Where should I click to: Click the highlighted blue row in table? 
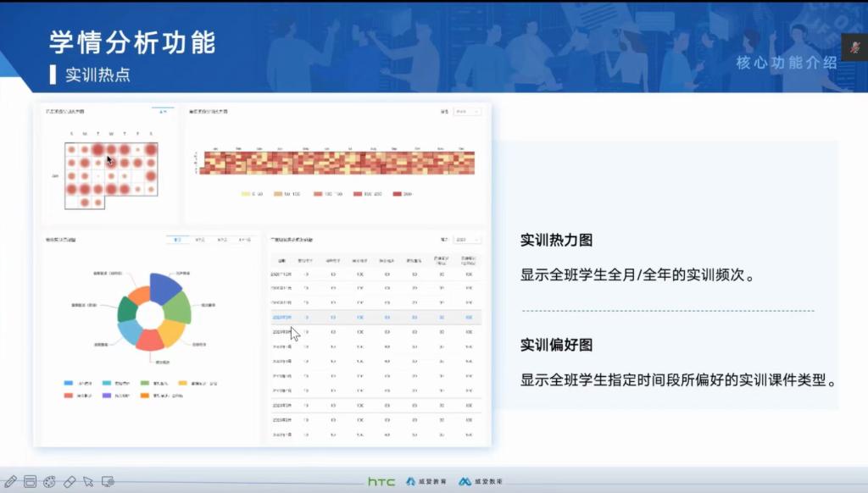click(x=375, y=318)
